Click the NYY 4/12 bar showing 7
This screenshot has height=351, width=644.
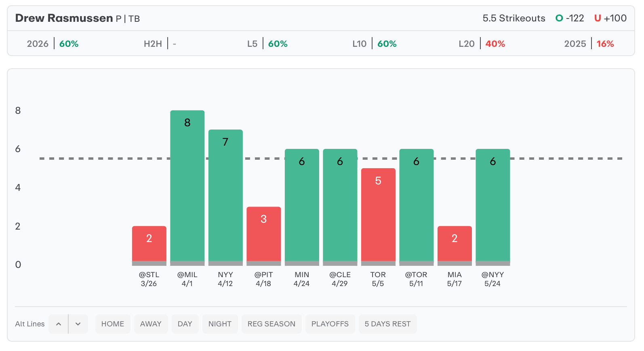225,198
